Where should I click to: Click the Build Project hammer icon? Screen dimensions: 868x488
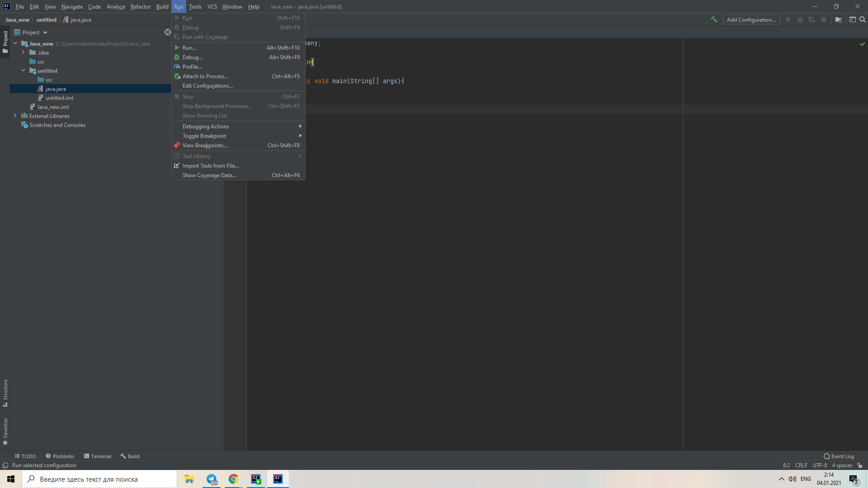click(x=714, y=19)
